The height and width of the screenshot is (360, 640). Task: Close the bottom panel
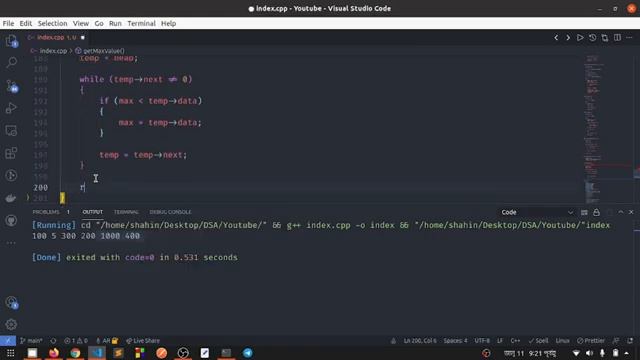coord(631,212)
